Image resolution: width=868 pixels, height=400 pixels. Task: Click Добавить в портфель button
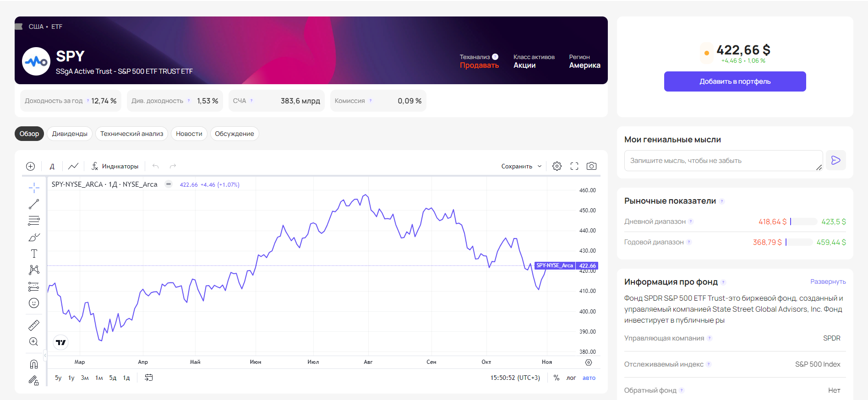coord(735,81)
